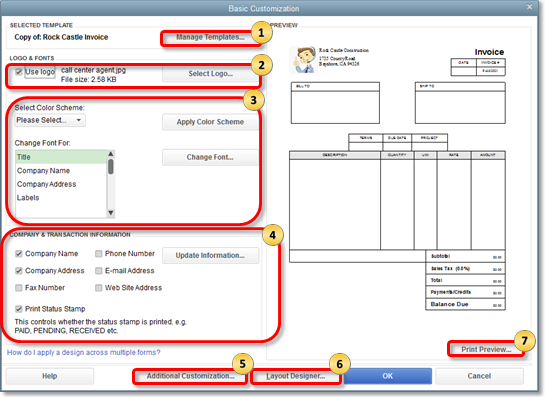Open Additional Customization options
545x397 pixels.
[x=190, y=376]
